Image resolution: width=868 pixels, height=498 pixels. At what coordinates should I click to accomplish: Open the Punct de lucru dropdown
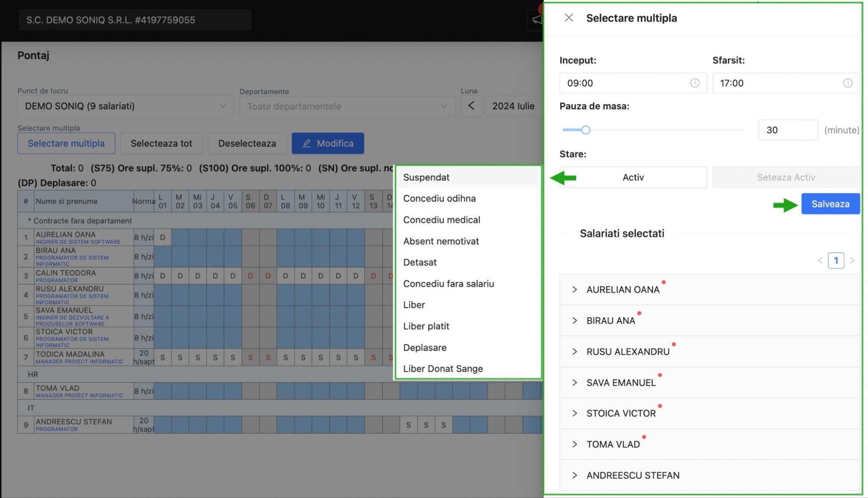[125, 106]
